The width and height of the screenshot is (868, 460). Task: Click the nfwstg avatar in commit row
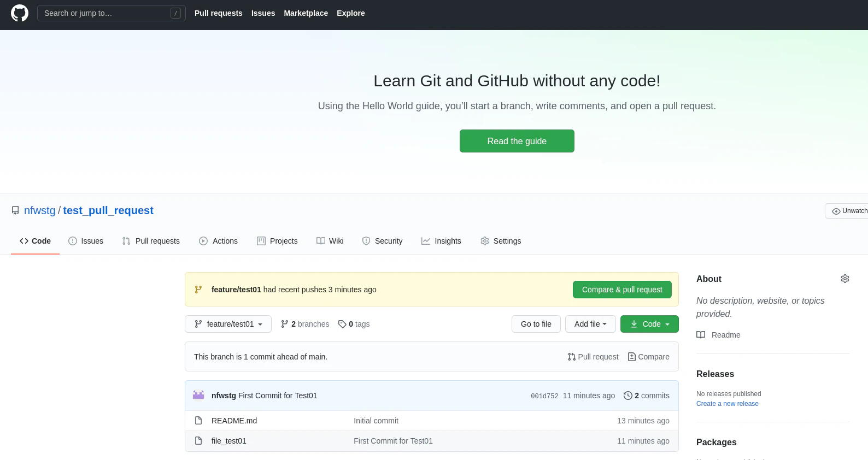198,396
